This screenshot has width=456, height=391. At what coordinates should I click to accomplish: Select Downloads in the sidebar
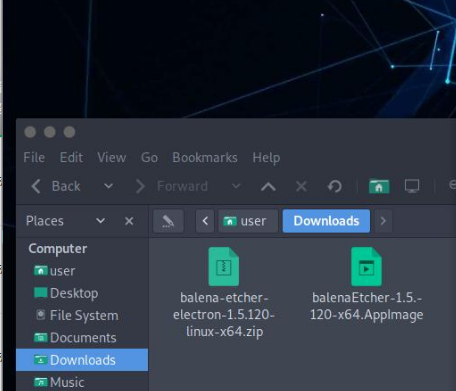point(82,360)
